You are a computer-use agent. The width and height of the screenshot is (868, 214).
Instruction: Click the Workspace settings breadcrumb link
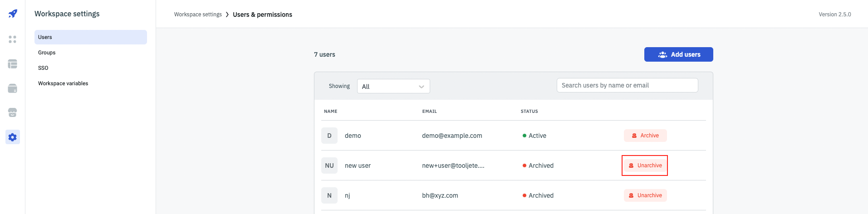click(x=198, y=15)
